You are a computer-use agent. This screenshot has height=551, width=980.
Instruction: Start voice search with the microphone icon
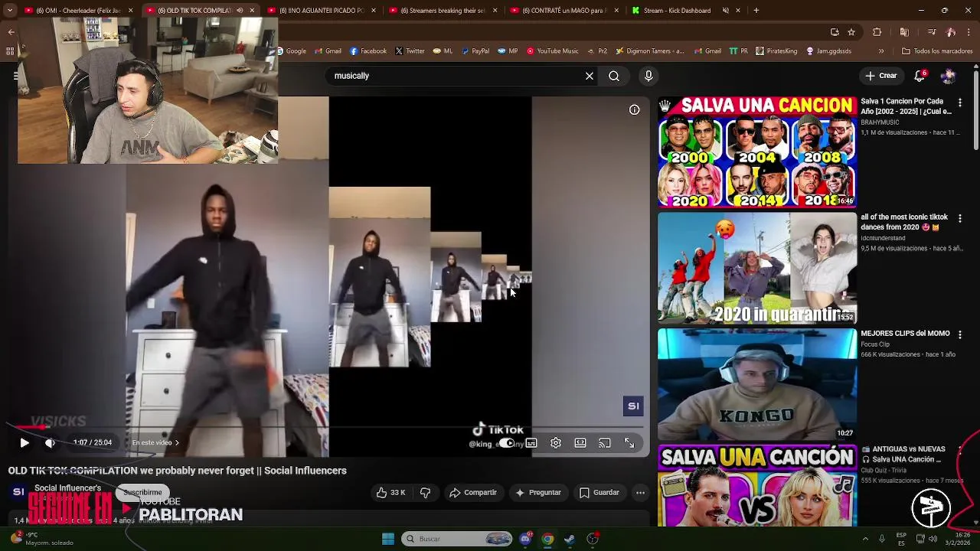648,76
